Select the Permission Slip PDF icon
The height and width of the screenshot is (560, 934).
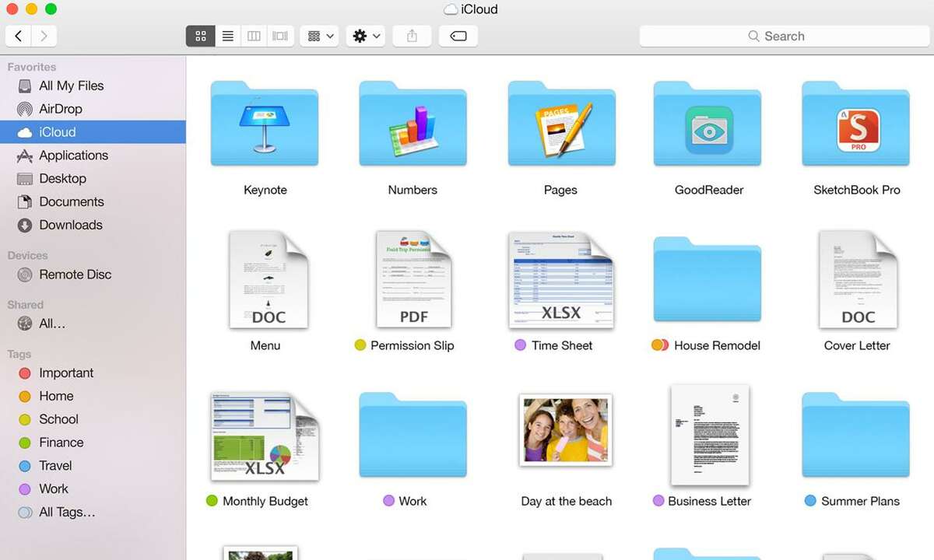tap(413, 279)
